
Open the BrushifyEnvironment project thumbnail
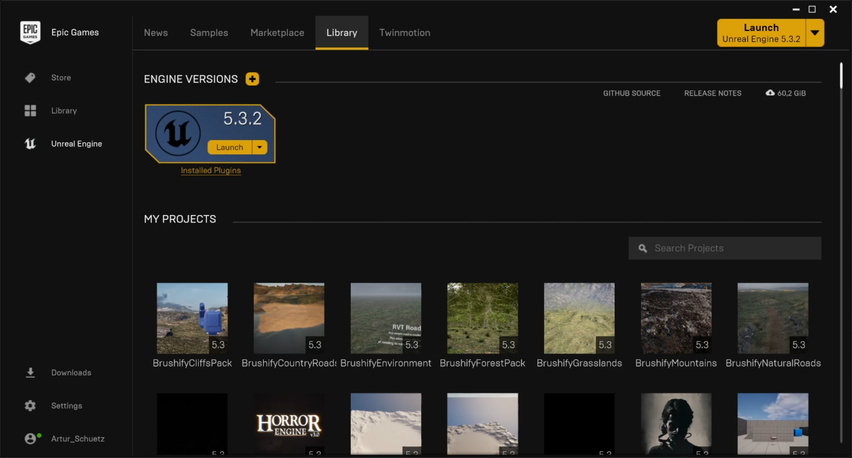386,318
